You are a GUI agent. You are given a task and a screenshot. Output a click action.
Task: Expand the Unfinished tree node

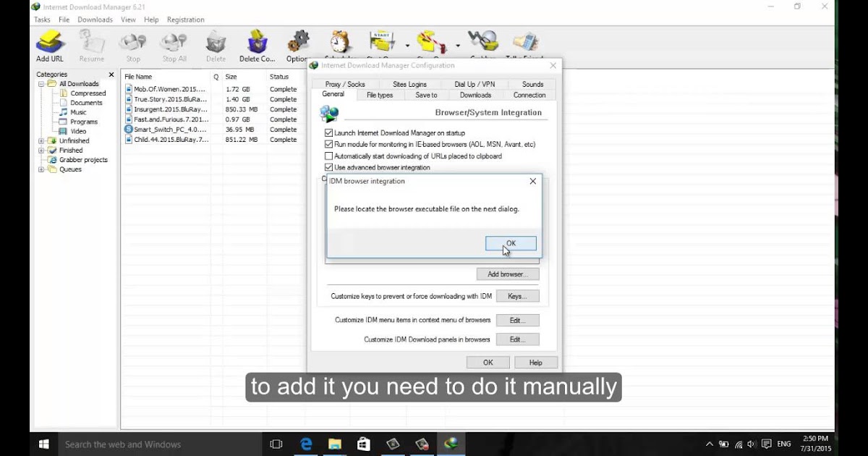(42, 141)
